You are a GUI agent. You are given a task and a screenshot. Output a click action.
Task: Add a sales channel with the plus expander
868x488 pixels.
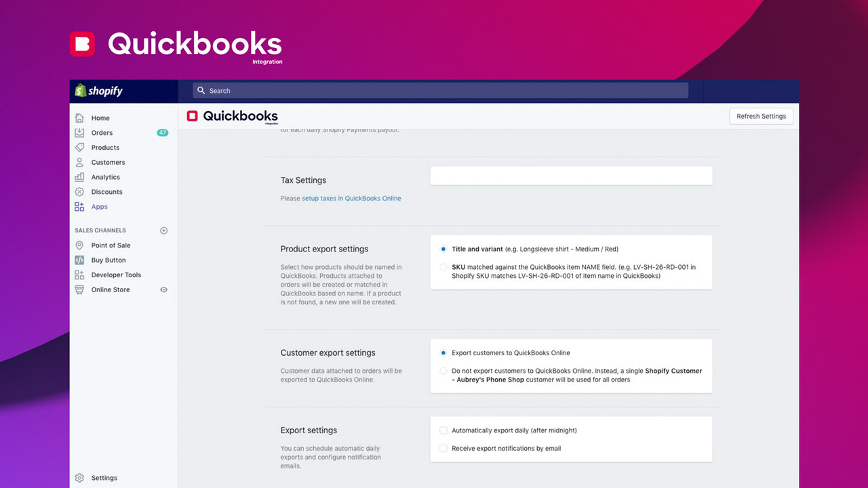point(163,230)
